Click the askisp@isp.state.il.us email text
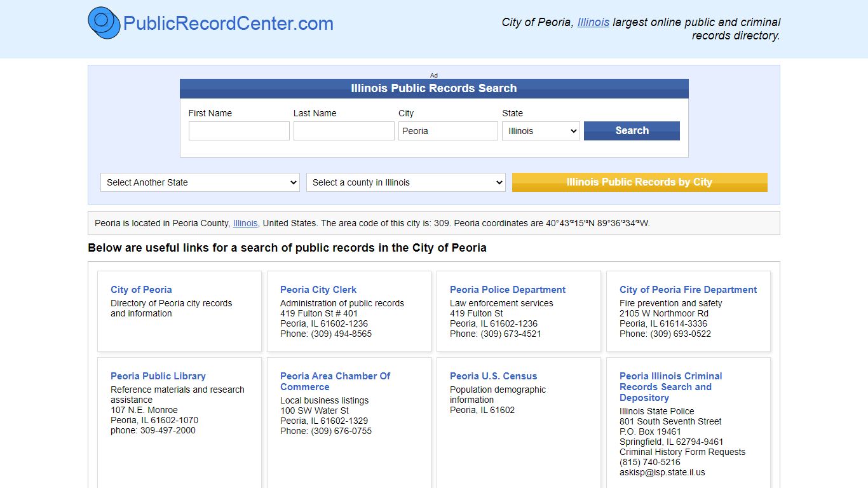 662,472
